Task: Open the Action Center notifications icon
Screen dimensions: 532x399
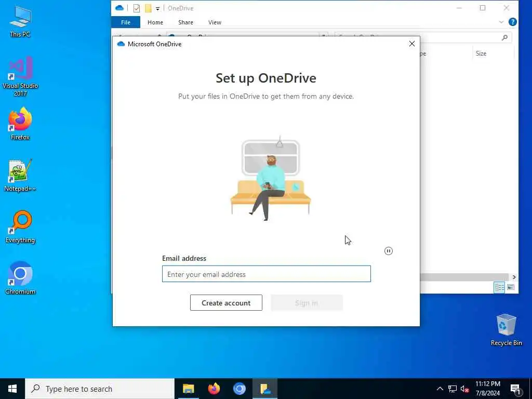Action: click(516, 389)
